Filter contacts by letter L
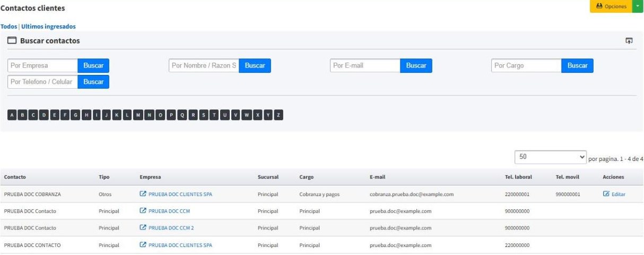The width and height of the screenshot is (644, 255). coord(127,115)
